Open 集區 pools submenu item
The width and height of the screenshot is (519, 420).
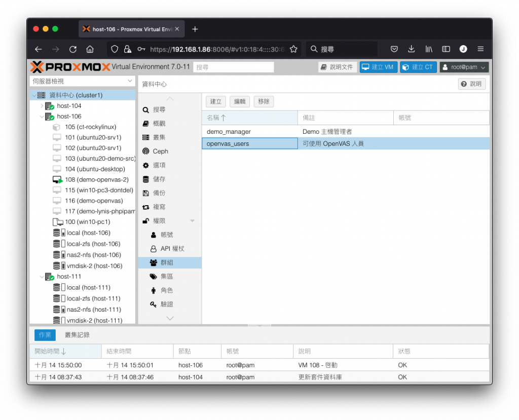(170, 276)
